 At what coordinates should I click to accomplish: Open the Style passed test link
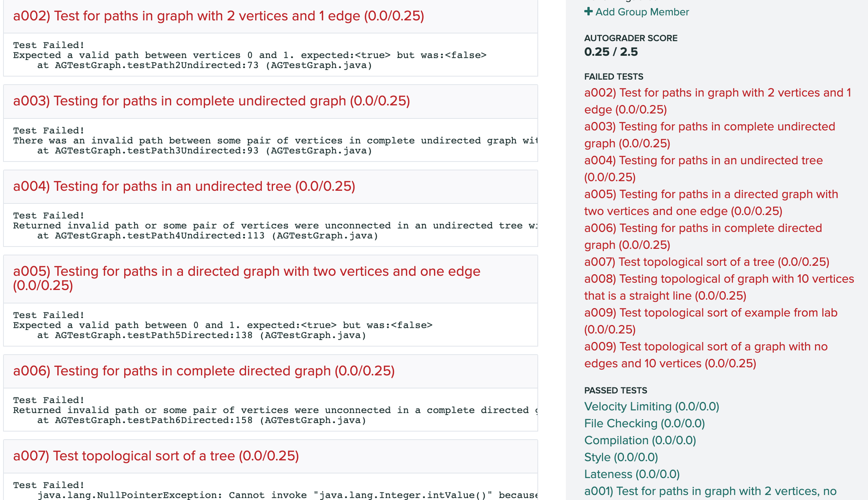tap(621, 457)
